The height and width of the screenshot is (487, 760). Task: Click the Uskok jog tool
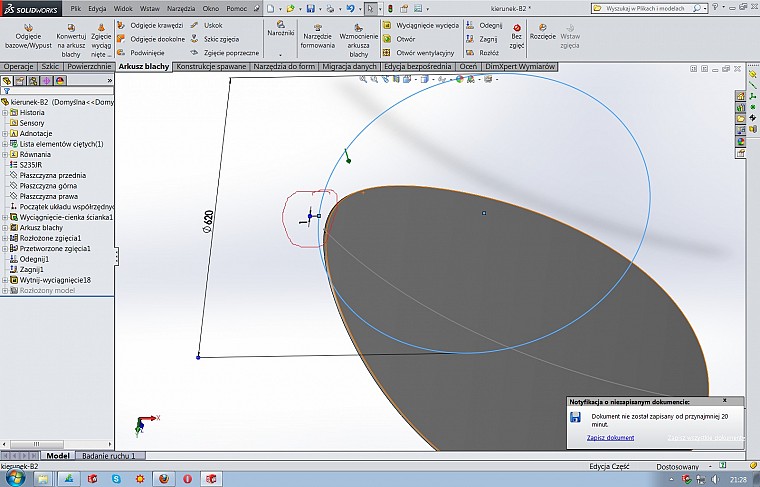click(x=206, y=25)
